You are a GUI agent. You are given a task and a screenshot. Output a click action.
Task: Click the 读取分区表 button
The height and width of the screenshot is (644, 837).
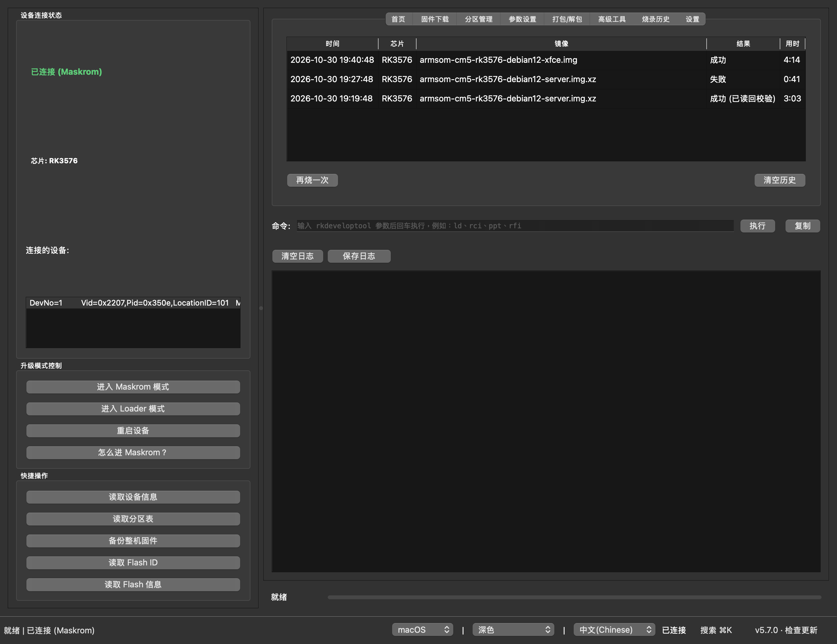133,519
